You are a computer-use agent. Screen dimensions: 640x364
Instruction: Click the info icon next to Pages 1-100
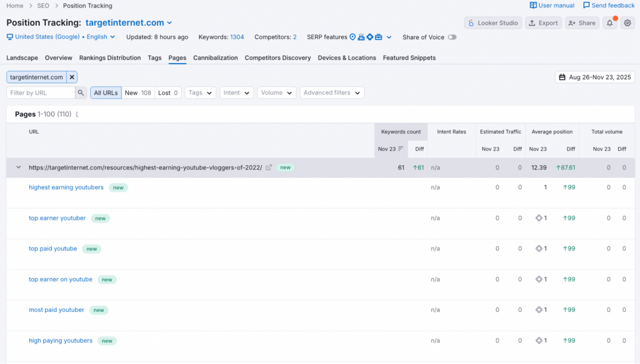(x=77, y=115)
